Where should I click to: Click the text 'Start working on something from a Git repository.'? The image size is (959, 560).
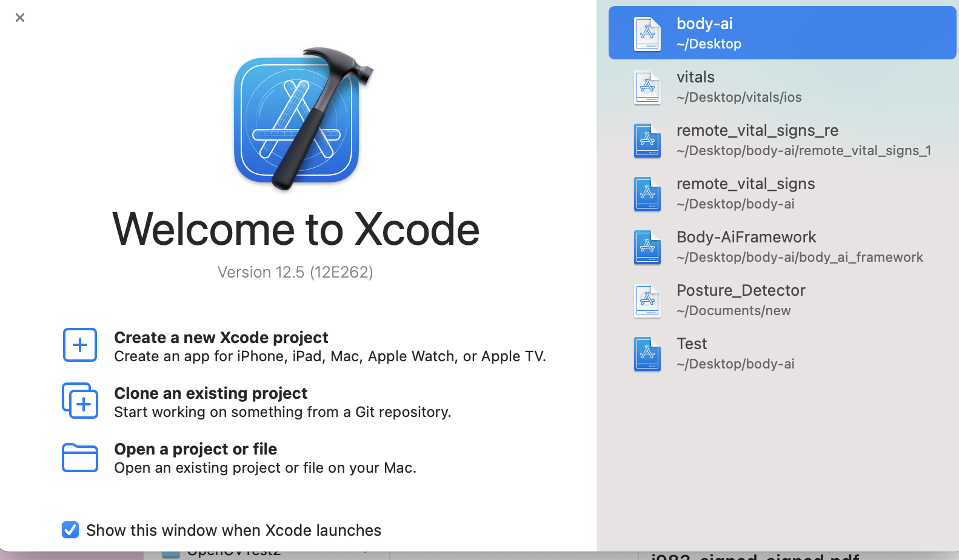coord(282,412)
